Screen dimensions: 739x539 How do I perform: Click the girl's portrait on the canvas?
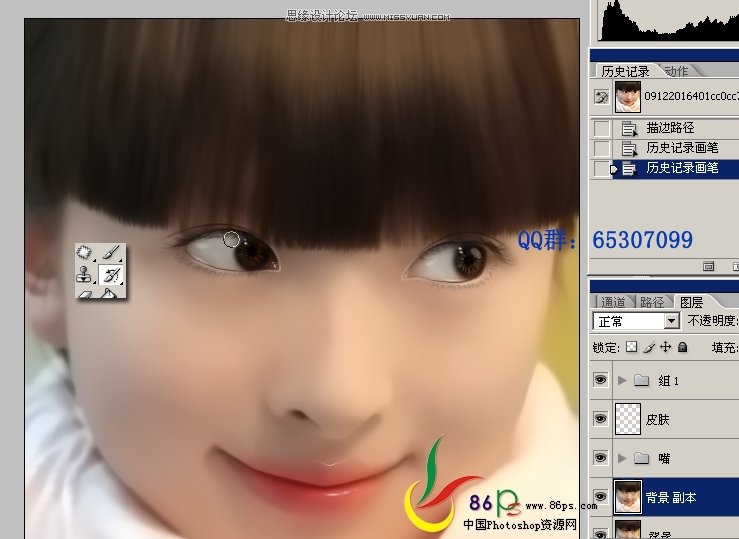pos(302,279)
